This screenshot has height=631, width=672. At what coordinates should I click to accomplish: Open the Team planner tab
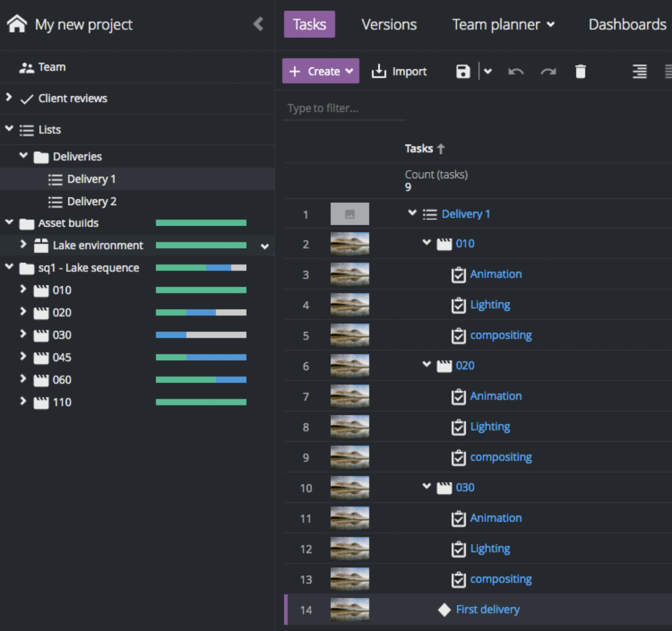tap(503, 25)
